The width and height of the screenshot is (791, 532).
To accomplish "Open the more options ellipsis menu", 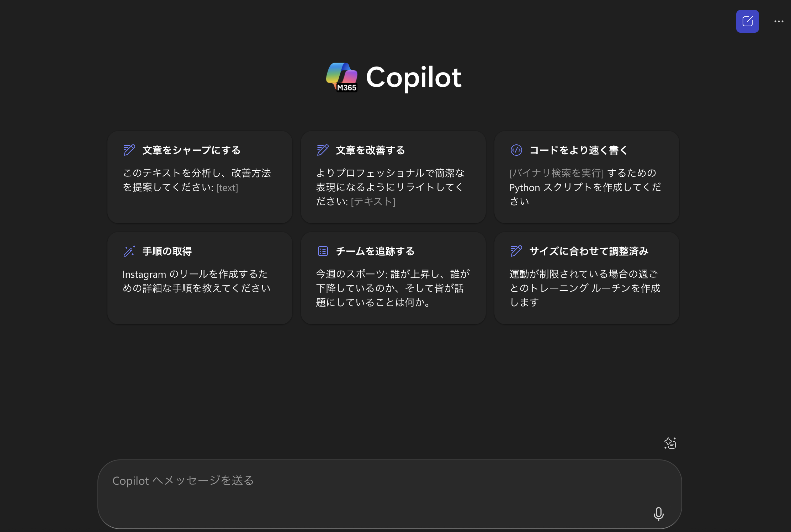I will [779, 21].
